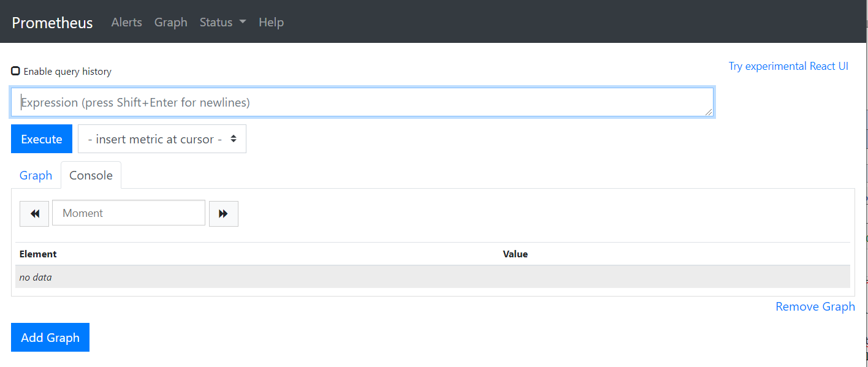Image resolution: width=868 pixels, height=367 pixels.
Task: Select the Console tab
Action: coord(91,175)
